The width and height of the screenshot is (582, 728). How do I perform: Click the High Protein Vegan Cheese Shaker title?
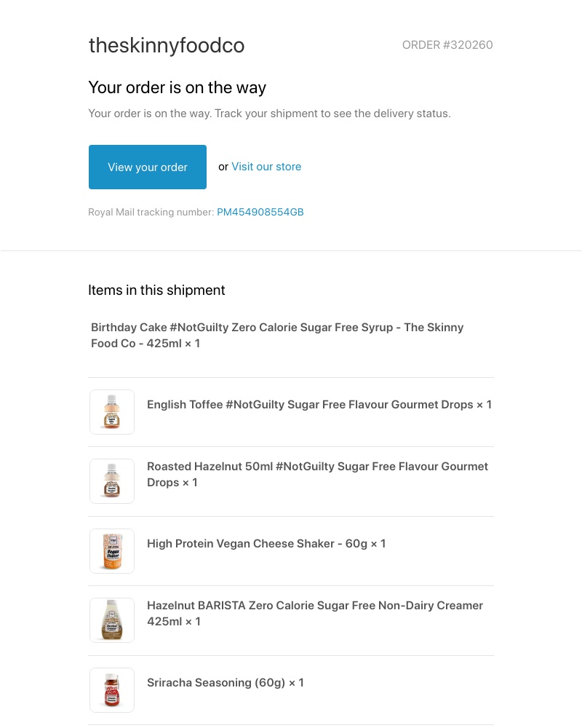(266, 543)
